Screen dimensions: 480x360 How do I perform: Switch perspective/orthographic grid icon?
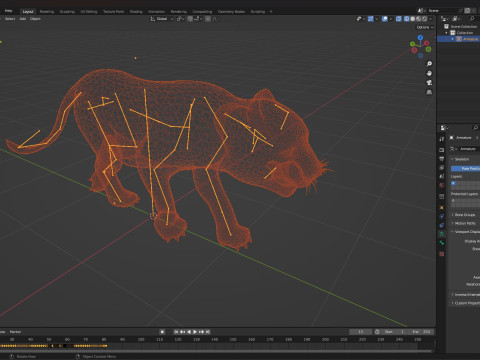429,92
